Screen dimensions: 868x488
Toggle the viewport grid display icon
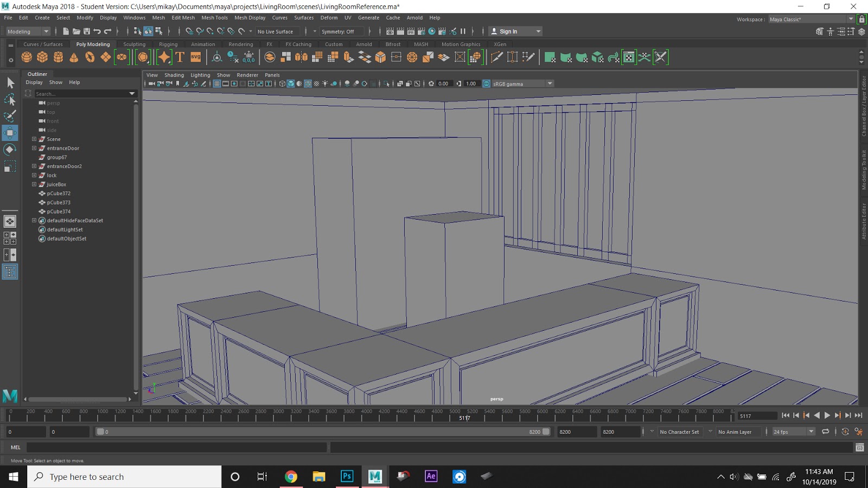(x=217, y=84)
